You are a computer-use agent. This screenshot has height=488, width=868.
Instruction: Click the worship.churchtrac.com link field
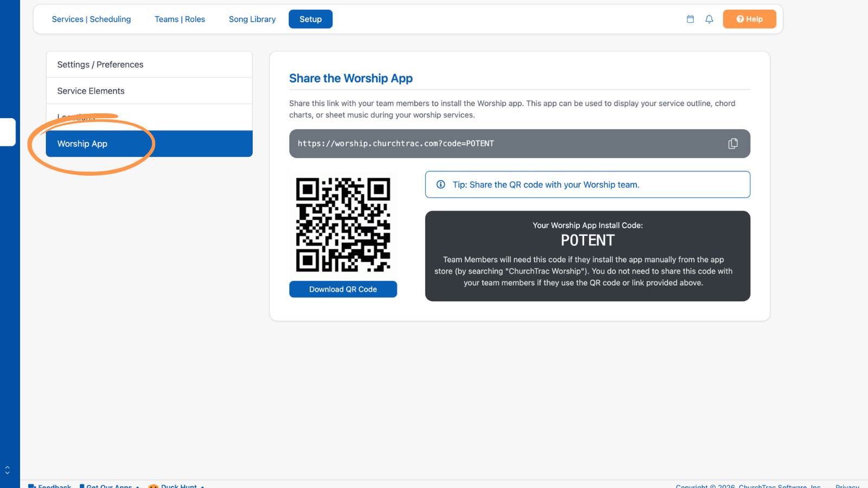519,144
